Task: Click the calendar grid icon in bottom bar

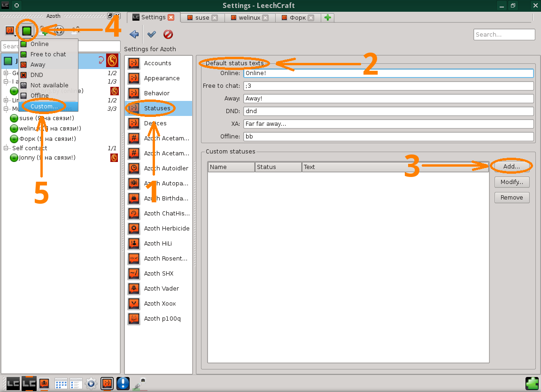Action: 61,384
